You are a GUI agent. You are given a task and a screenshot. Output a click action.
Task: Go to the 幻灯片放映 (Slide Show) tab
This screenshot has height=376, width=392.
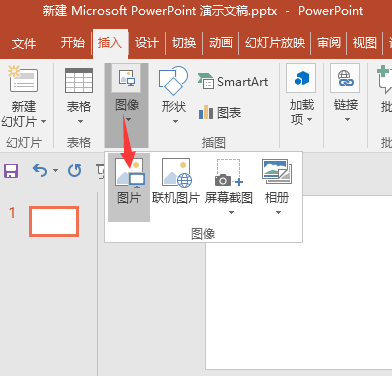coord(275,43)
